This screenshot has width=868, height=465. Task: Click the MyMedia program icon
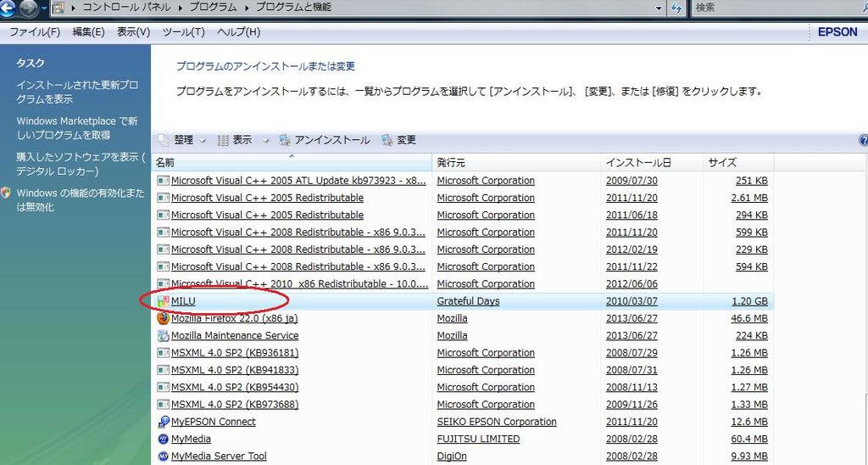click(x=163, y=439)
